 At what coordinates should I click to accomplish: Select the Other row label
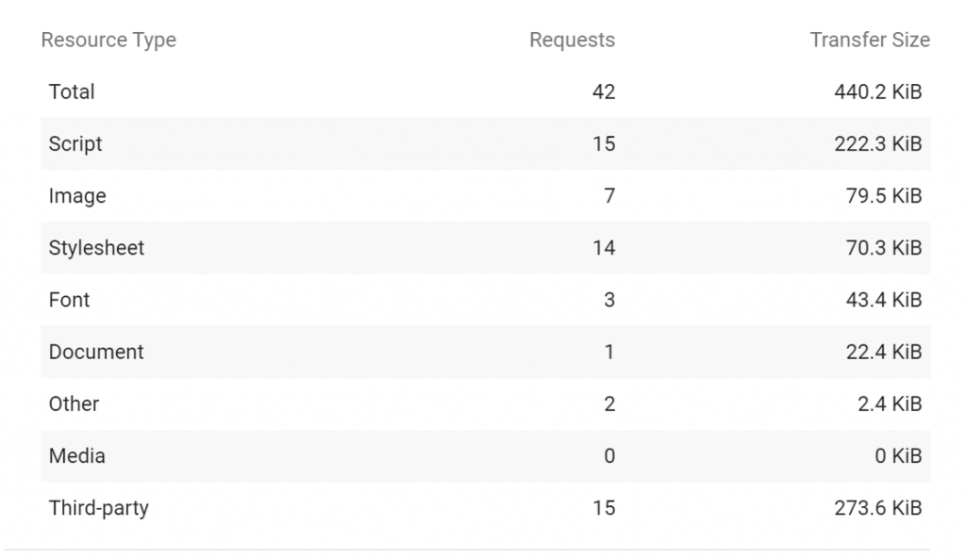74,404
